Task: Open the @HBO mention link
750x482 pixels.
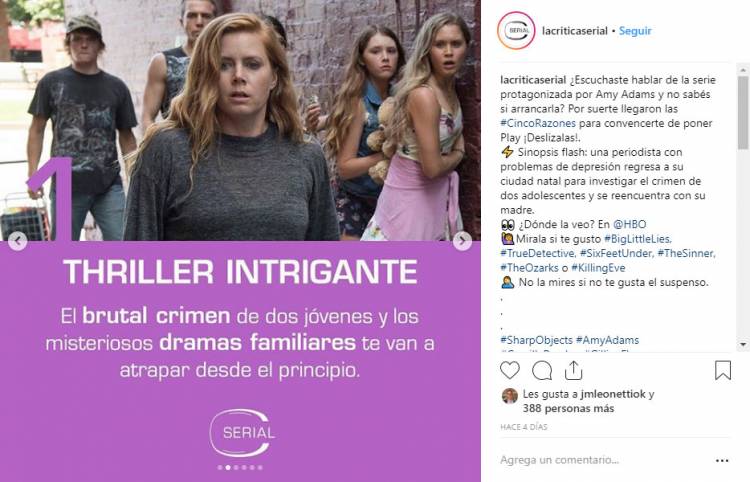Action: pyautogui.click(x=629, y=224)
